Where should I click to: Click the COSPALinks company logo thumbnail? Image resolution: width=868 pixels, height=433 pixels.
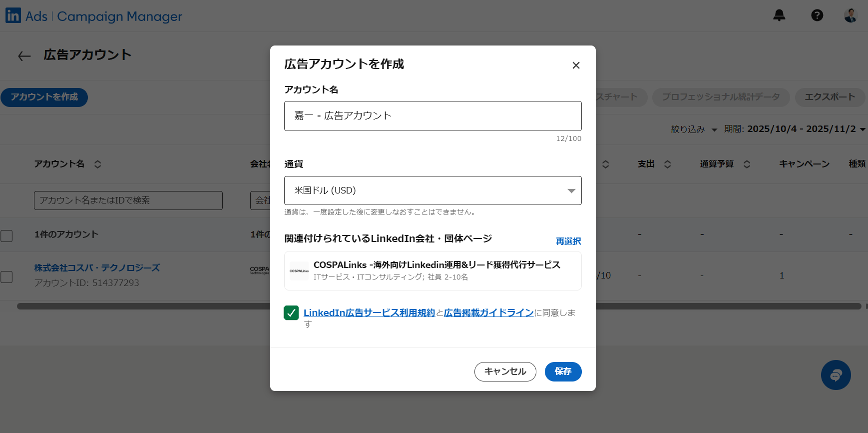(299, 271)
